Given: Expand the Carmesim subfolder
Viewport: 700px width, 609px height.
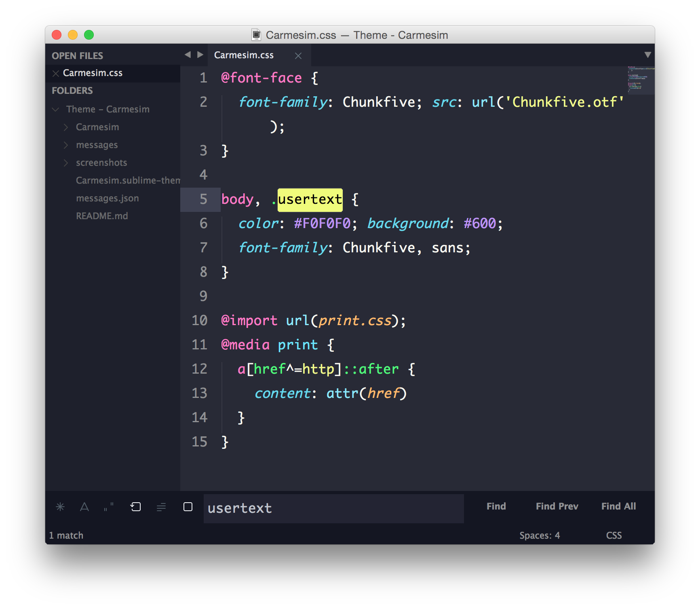Looking at the screenshot, I should [65, 127].
